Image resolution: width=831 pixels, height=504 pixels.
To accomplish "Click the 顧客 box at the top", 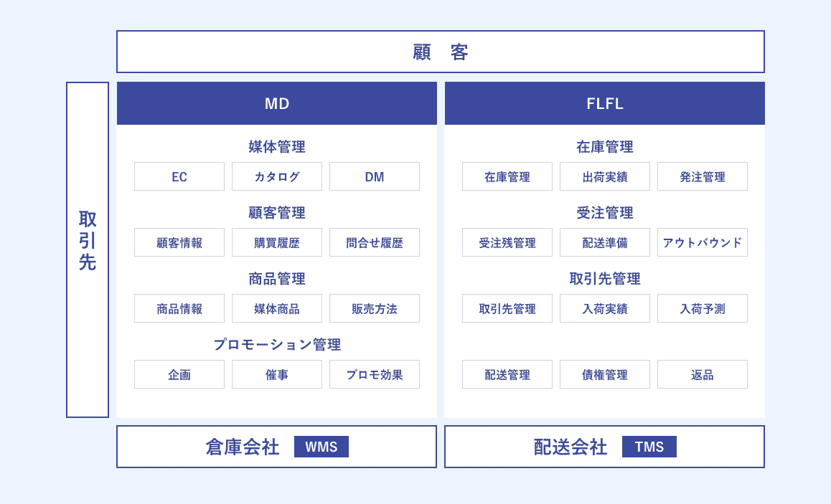I will pyautogui.click(x=440, y=52).
